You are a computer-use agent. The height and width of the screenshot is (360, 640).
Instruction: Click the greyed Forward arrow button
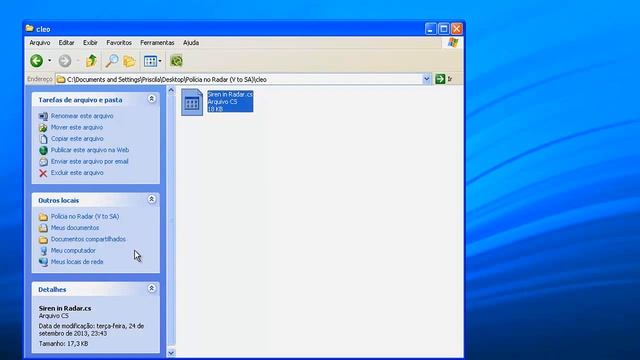pos(64,61)
